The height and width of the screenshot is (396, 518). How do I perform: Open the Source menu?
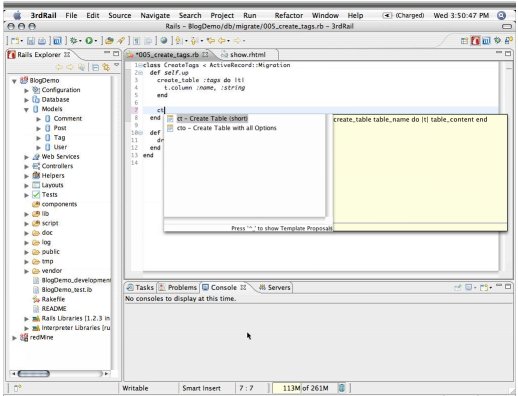point(120,15)
